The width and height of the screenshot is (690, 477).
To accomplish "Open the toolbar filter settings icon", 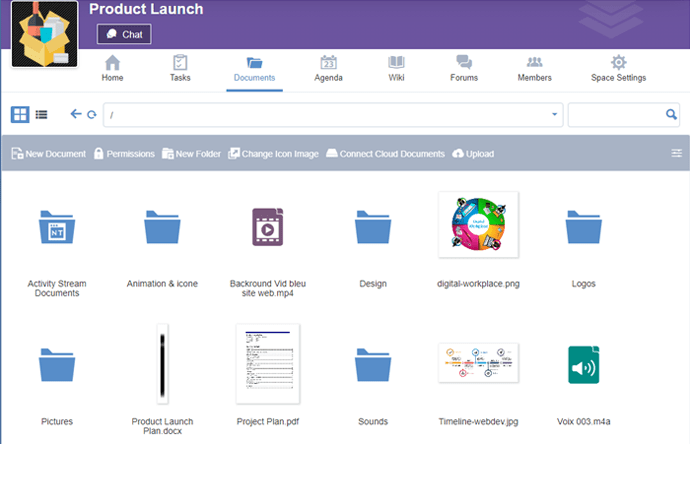I will [677, 154].
